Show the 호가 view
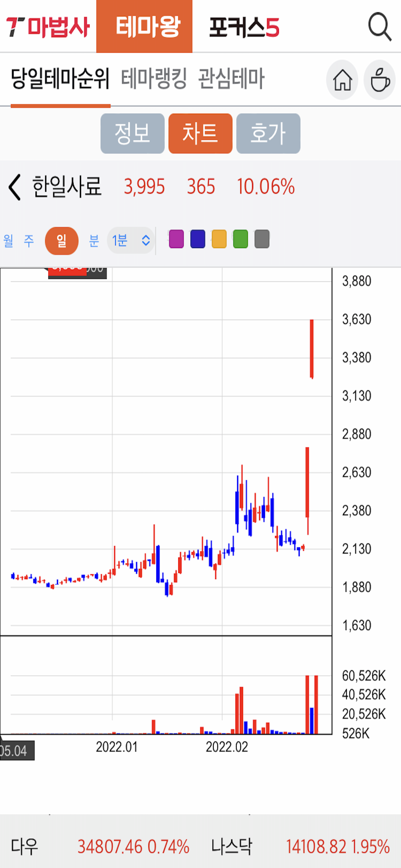401x868 pixels. 268,133
